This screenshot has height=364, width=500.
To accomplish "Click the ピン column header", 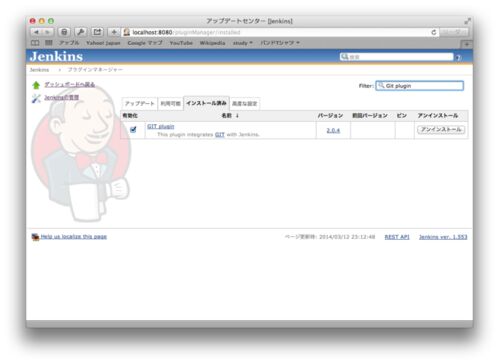I will [401, 116].
